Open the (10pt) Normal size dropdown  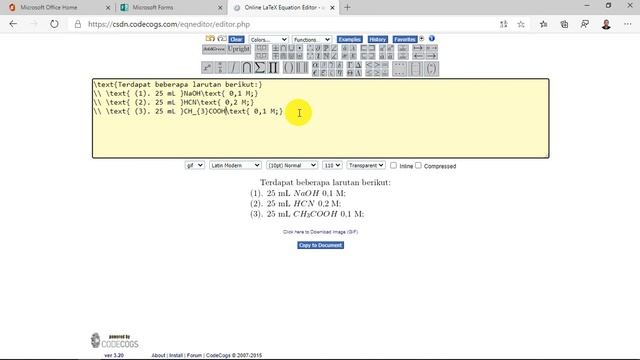[292, 165]
